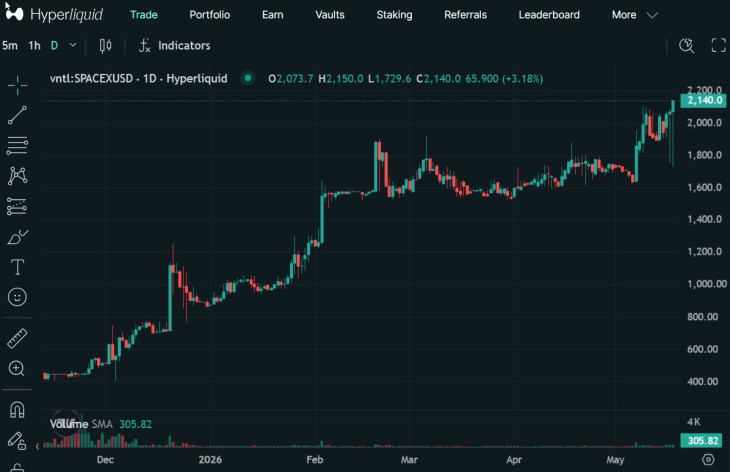Select the trend line tool

tap(17, 115)
